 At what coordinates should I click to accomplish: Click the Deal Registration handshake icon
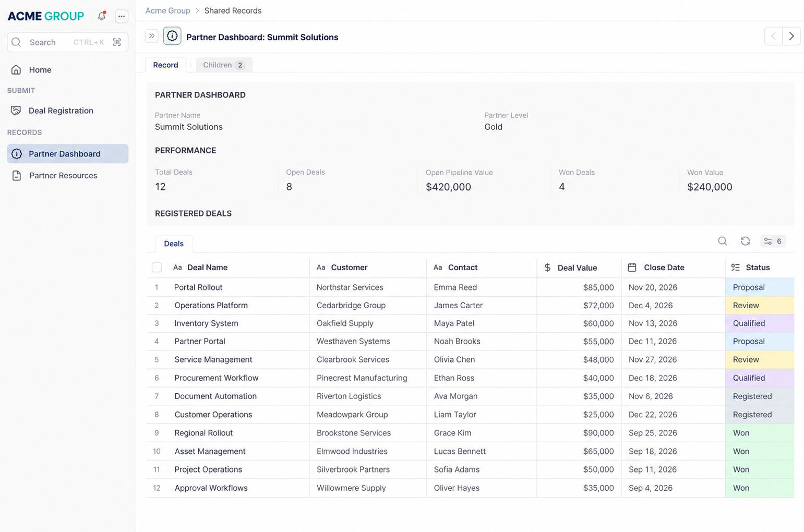pyautogui.click(x=16, y=111)
